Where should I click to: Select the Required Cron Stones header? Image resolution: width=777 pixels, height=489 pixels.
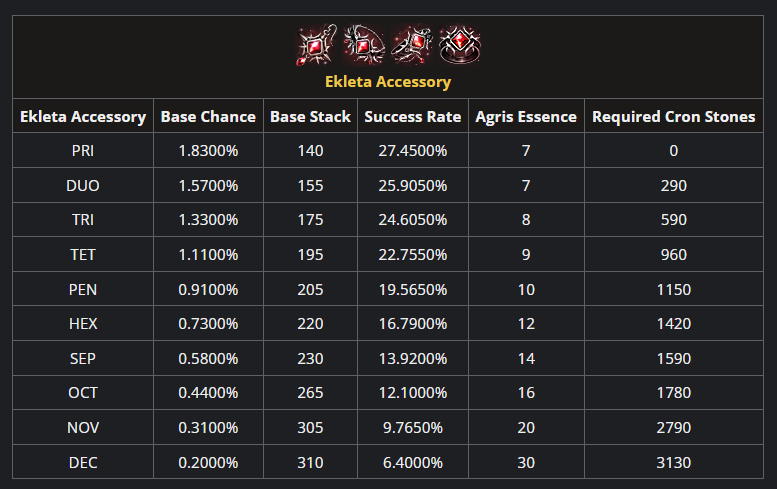tap(673, 116)
